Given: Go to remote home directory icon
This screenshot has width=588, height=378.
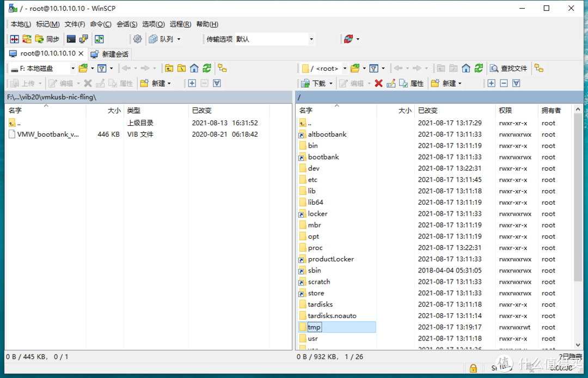Looking at the screenshot, I should pos(465,68).
